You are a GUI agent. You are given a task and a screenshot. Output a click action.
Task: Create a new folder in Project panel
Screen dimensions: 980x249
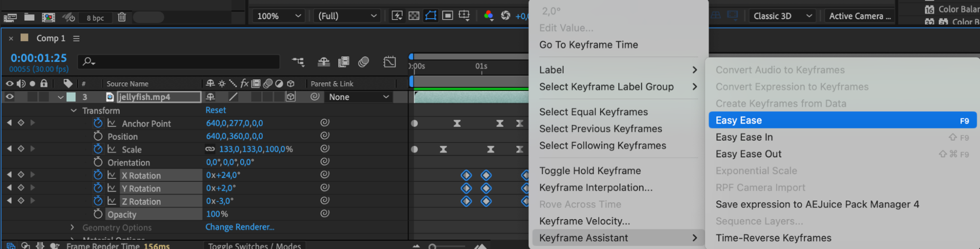click(29, 17)
